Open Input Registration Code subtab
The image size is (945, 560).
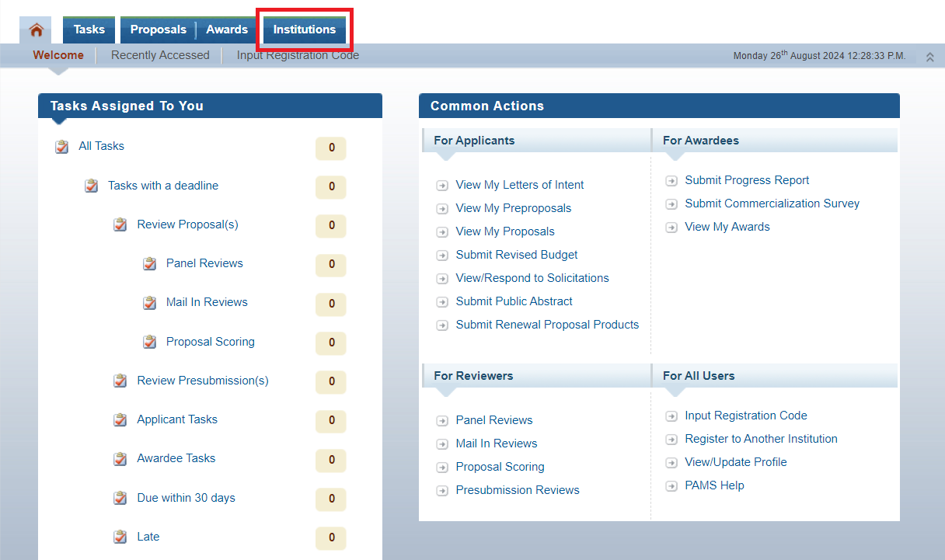click(x=298, y=55)
